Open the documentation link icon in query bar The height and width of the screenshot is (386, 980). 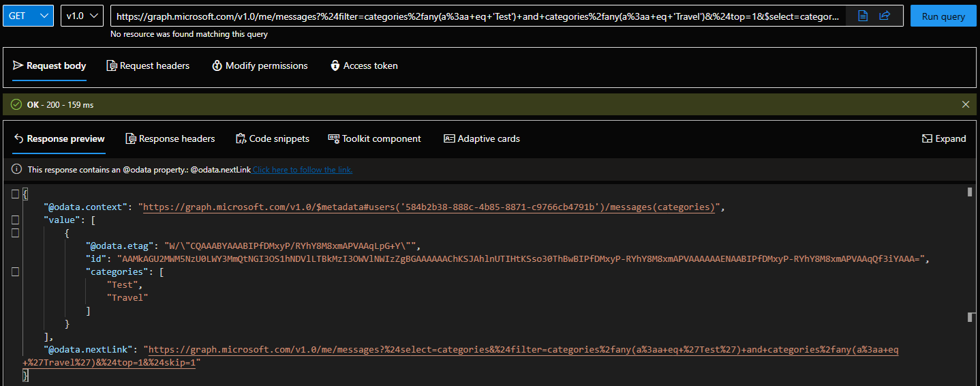click(x=863, y=16)
